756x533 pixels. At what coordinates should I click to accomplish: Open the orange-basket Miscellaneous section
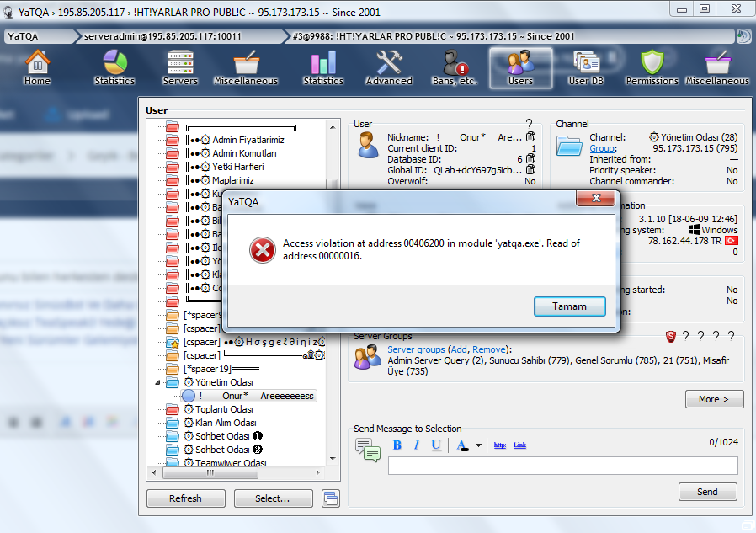point(246,68)
